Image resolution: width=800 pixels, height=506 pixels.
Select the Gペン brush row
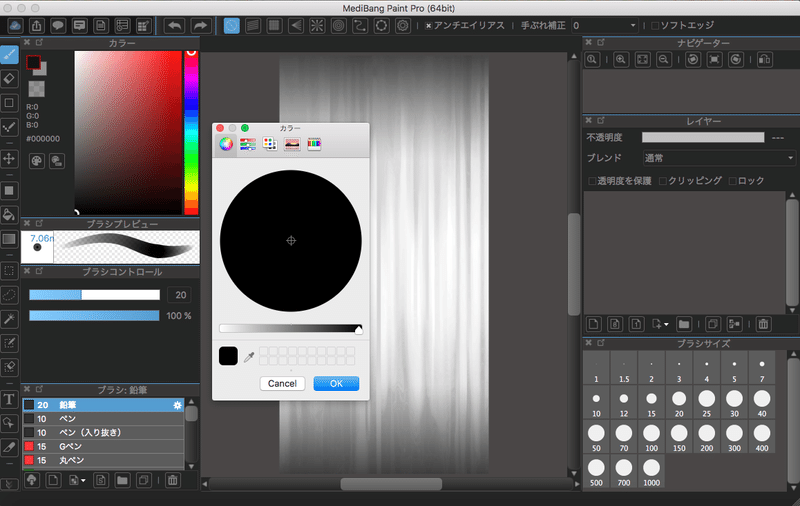[x=103, y=446]
